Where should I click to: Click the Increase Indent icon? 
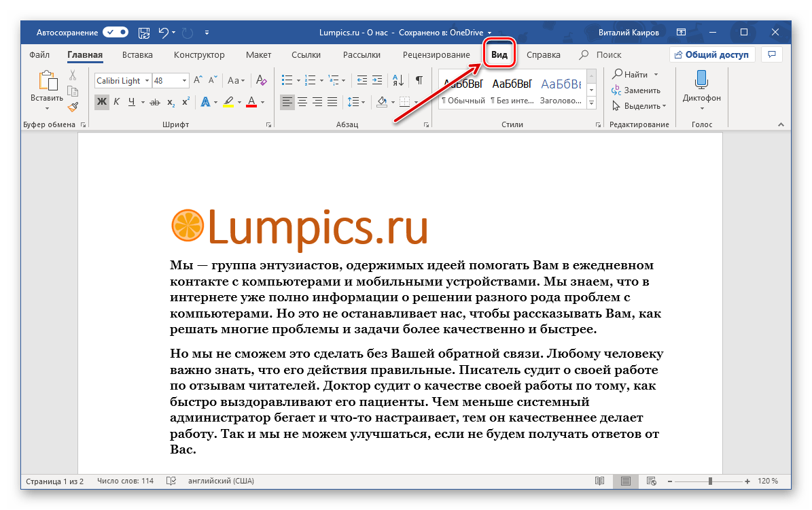coord(377,80)
